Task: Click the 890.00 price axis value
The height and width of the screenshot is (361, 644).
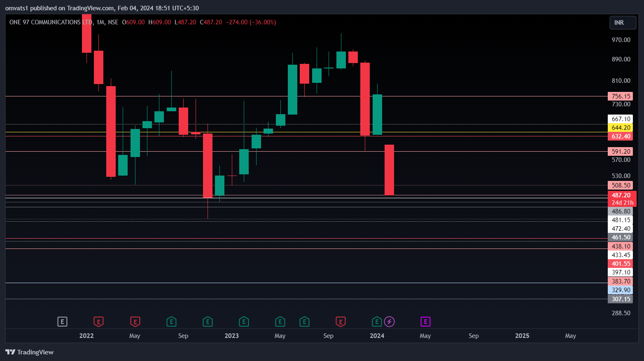Action: click(621, 59)
